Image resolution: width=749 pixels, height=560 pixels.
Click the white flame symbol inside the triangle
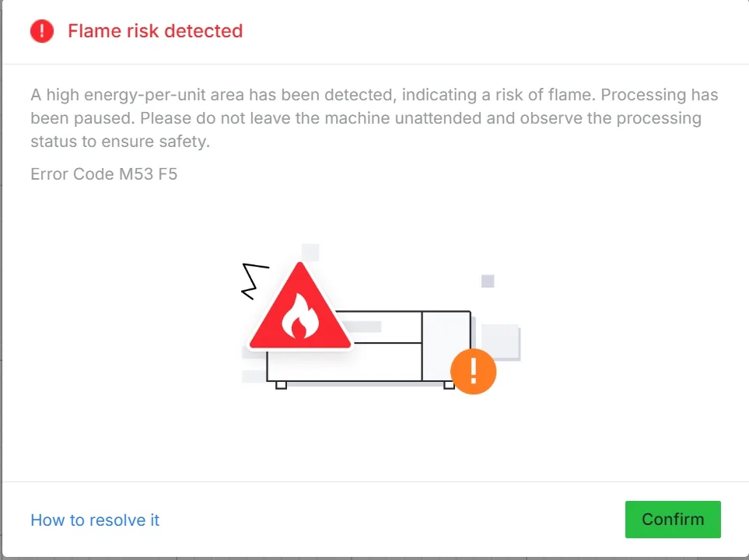[x=300, y=316]
